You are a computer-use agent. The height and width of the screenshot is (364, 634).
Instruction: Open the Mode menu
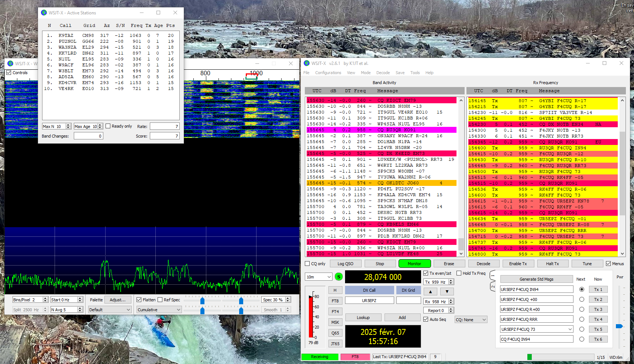click(x=366, y=73)
